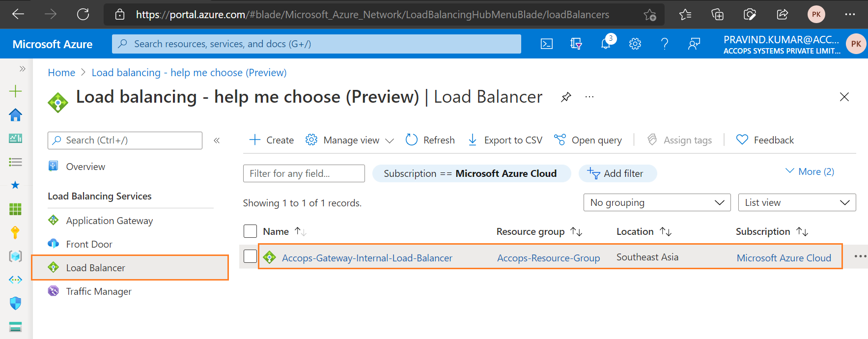Open the Manage view dropdown

point(350,140)
